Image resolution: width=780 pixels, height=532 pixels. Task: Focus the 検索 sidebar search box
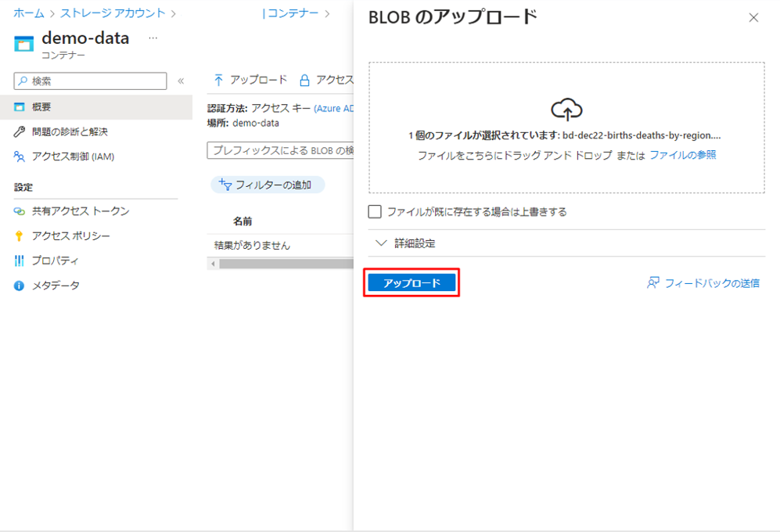point(91,81)
